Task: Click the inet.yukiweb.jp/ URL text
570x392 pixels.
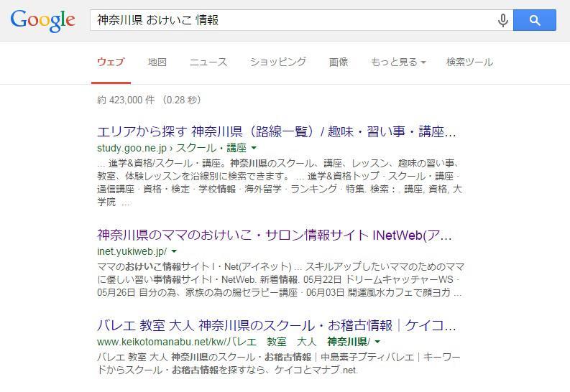Action: (132, 251)
